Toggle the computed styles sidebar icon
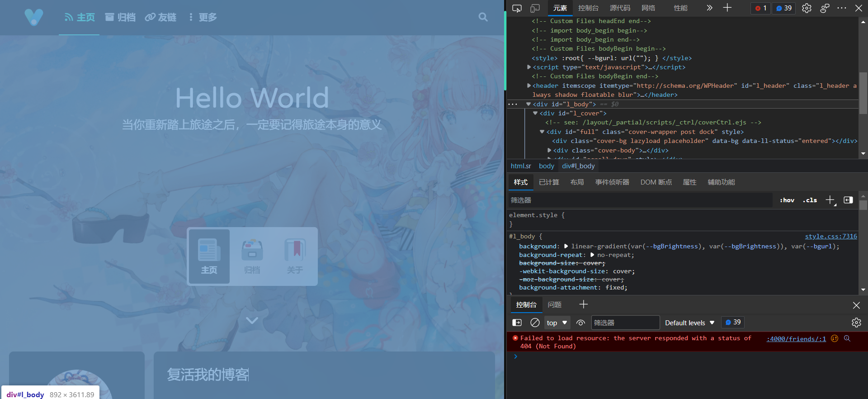 tap(848, 200)
